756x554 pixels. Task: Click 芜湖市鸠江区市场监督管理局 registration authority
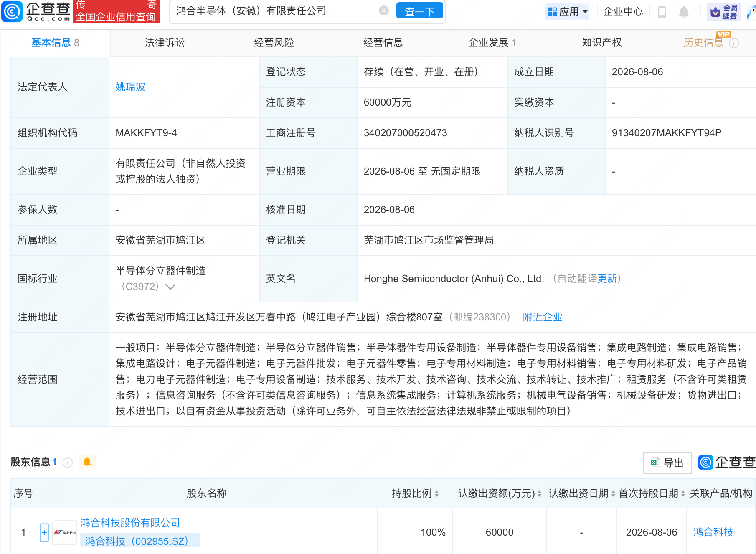(429, 240)
